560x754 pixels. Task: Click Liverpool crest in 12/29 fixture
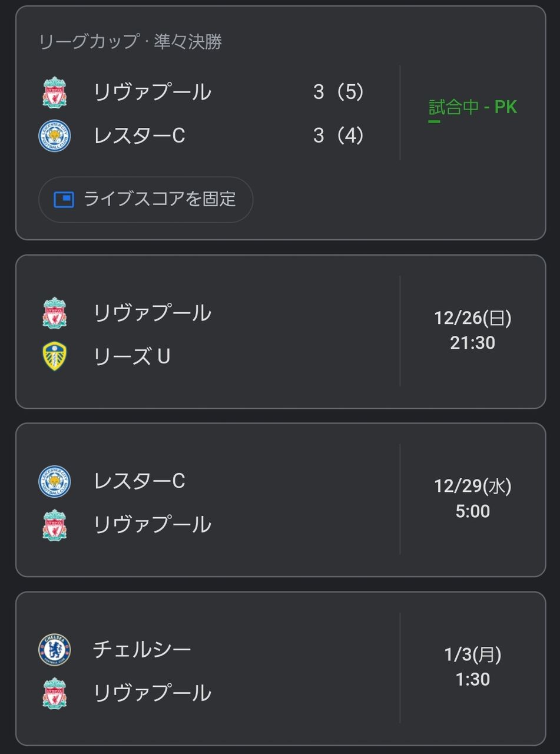[55, 525]
